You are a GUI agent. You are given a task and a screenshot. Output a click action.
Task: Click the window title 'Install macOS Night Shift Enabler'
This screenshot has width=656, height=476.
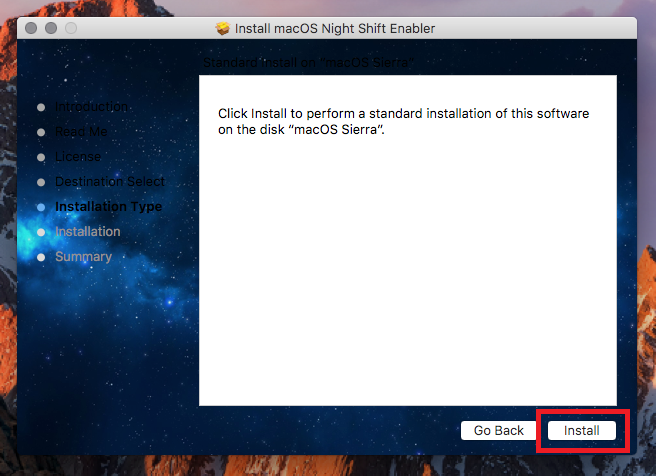335,28
